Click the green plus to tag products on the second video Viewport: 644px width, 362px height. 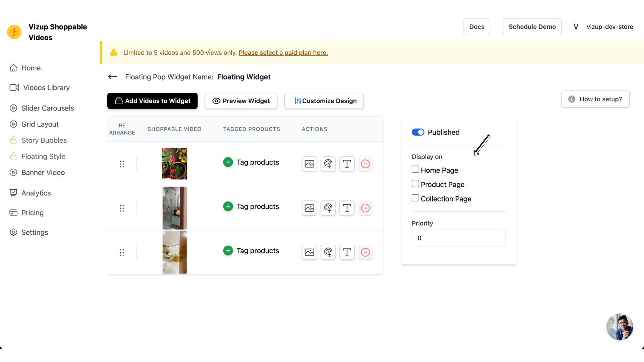[228, 206]
